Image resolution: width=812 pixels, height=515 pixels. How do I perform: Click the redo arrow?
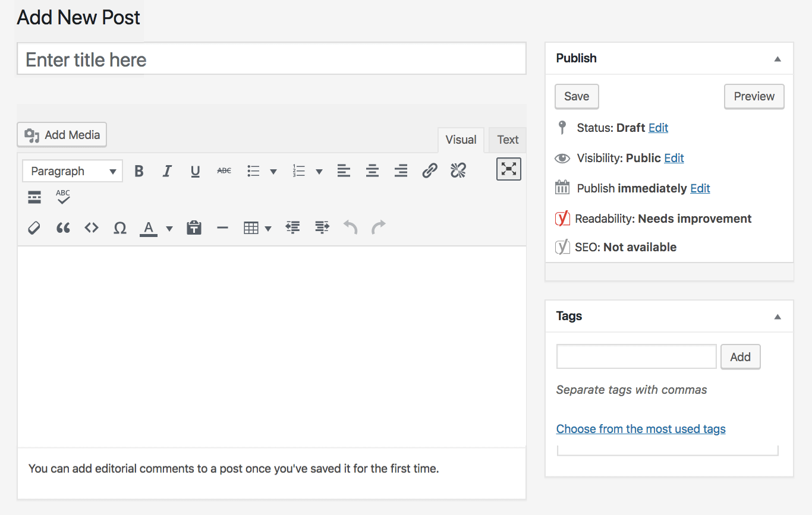[379, 228]
